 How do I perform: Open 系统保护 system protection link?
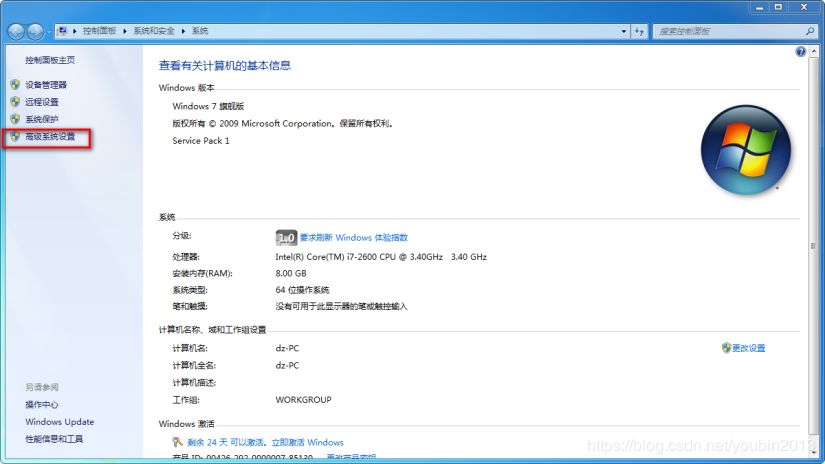click(42, 119)
